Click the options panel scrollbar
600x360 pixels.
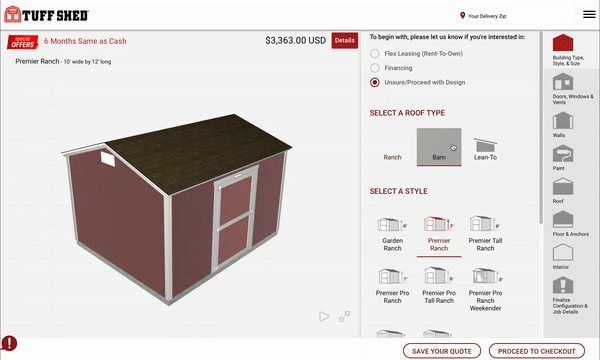pos(541,128)
